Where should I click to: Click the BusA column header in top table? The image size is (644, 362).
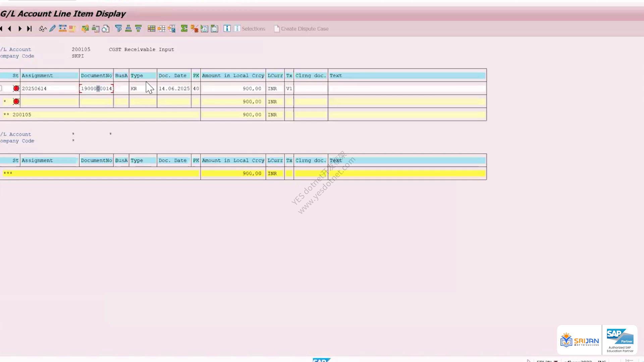[121, 76]
